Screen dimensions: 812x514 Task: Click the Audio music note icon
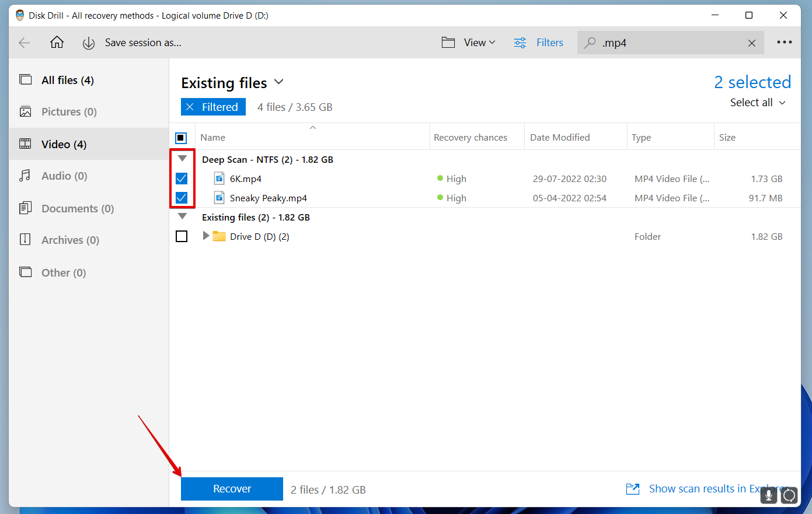25,176
